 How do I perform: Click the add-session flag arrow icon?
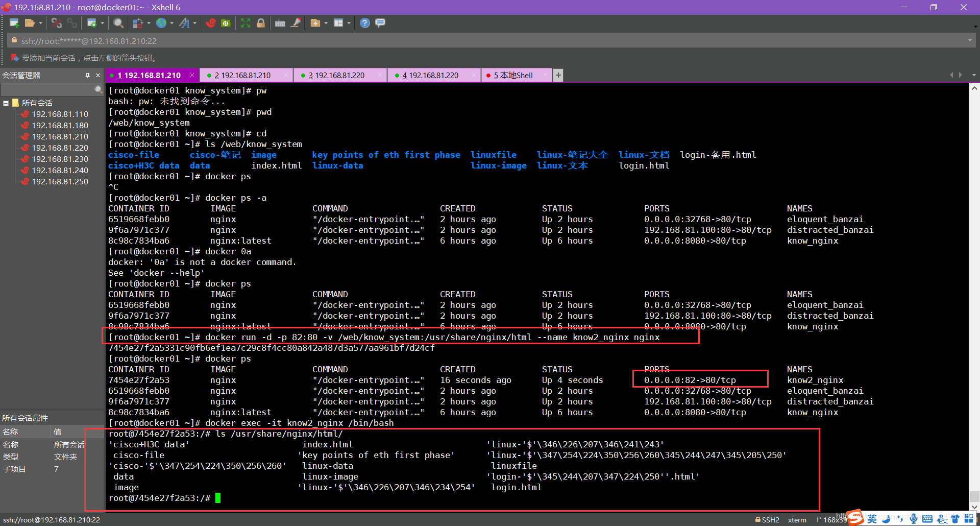[x=15, y=58]
